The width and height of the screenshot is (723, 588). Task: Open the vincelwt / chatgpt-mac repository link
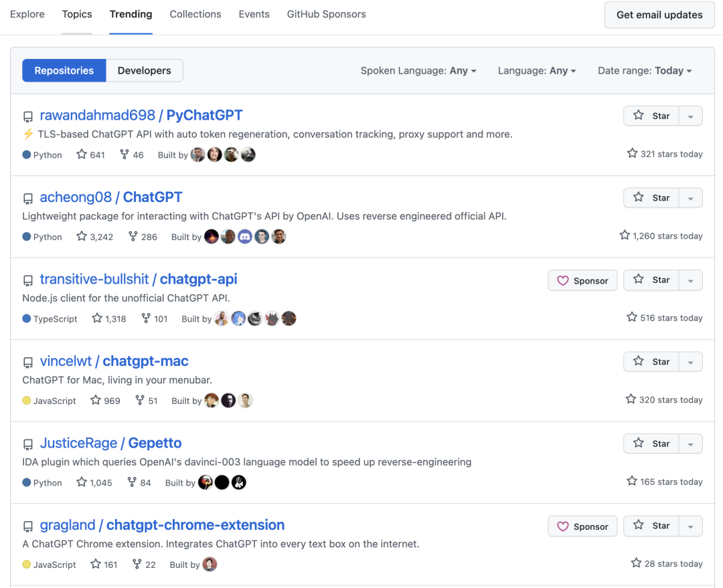pos(114,361)
